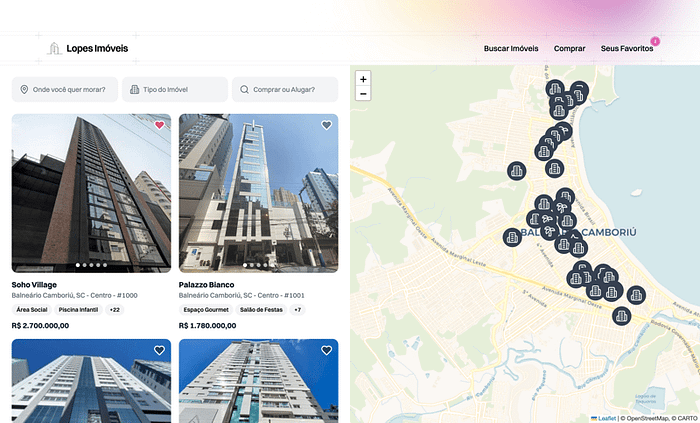The width and height of the screenshot is (700, 423).
Task: Click the southernmost building marker on map
Action: pos(621,316)
